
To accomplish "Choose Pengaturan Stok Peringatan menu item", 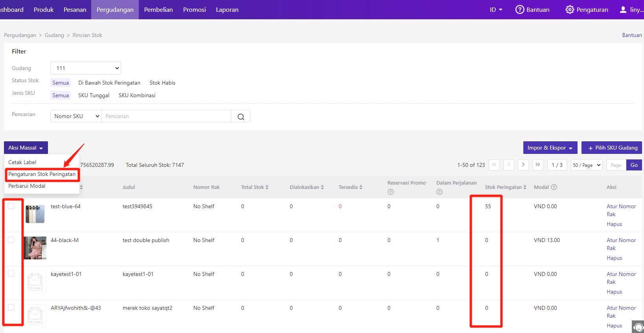I will (42, 174).
